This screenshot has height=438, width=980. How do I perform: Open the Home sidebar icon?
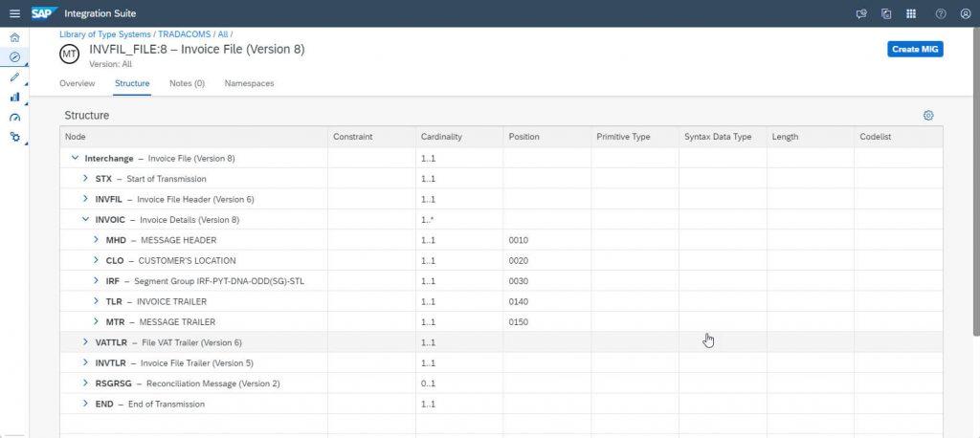[15, 37]
